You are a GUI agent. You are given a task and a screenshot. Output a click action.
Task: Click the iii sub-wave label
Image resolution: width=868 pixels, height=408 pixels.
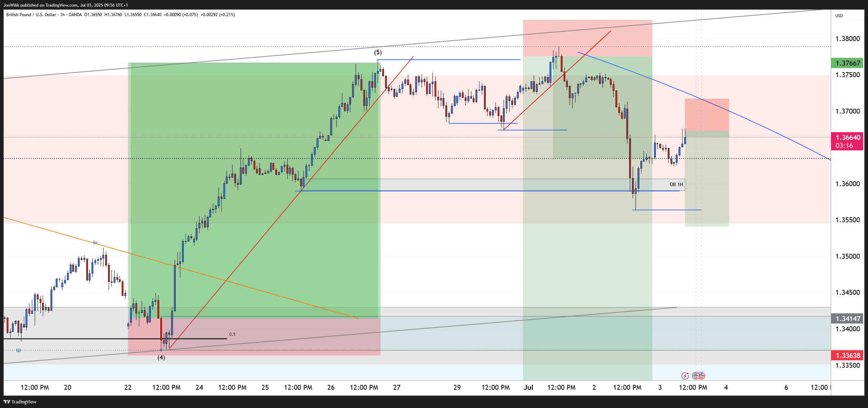click(x=18, y=350)
